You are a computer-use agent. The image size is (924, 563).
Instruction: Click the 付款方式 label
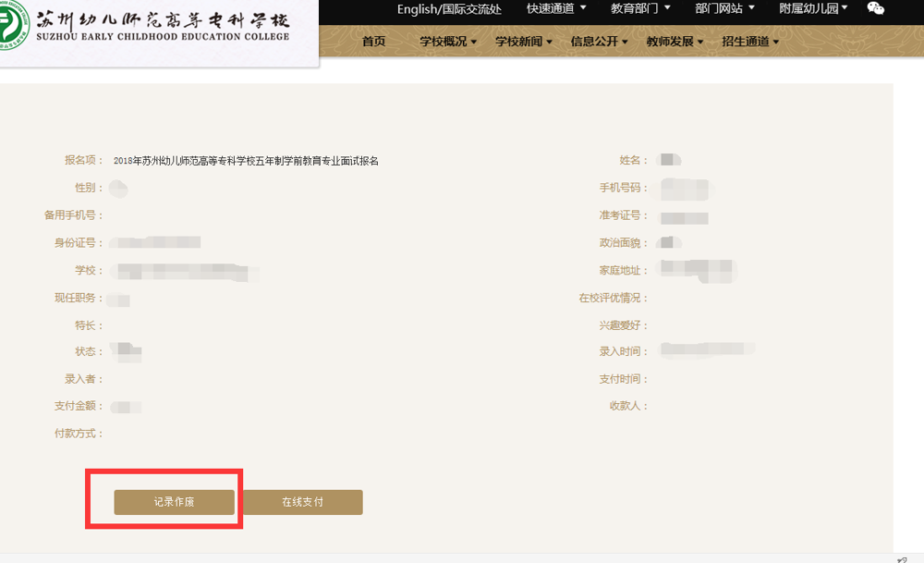(79, 434)
